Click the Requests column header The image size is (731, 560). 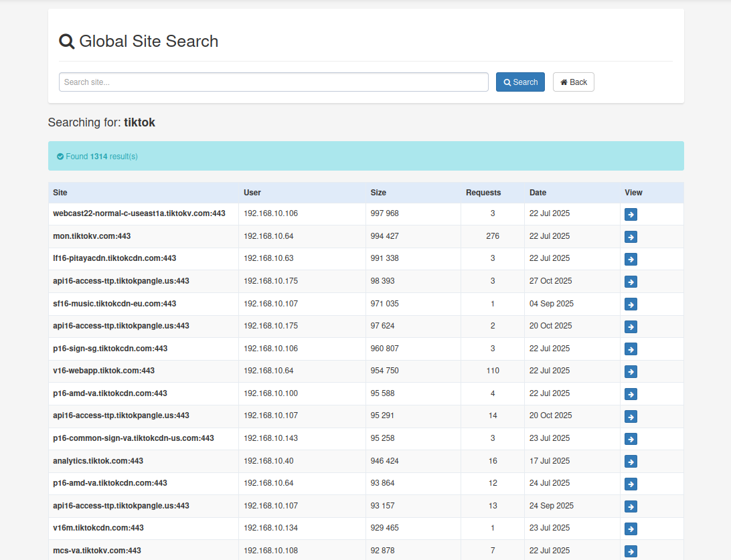point(483,193)
